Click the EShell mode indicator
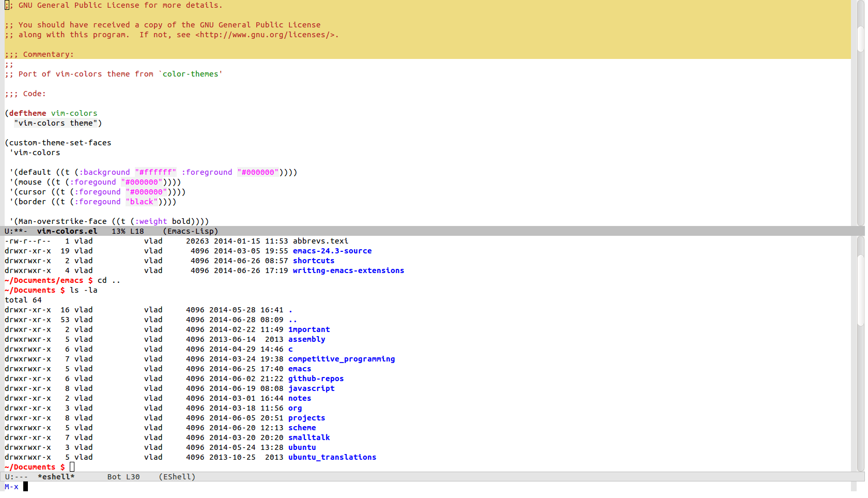Viewport: 868px width, 498px height. click(177, 476)
